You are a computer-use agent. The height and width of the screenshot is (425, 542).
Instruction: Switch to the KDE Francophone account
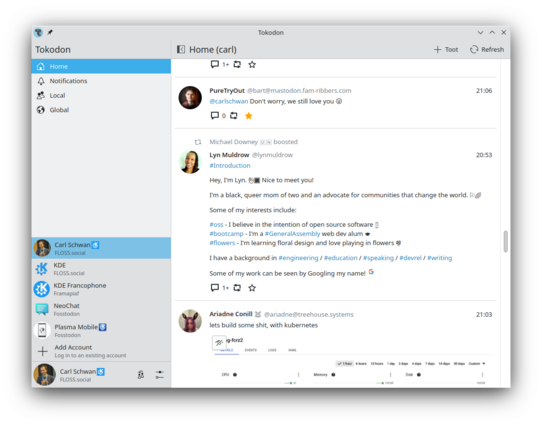pyautogui.click(x=101, y=289)
